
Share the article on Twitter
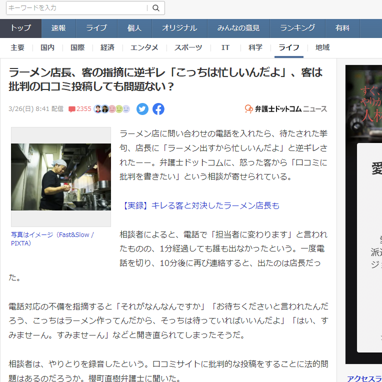142,109
